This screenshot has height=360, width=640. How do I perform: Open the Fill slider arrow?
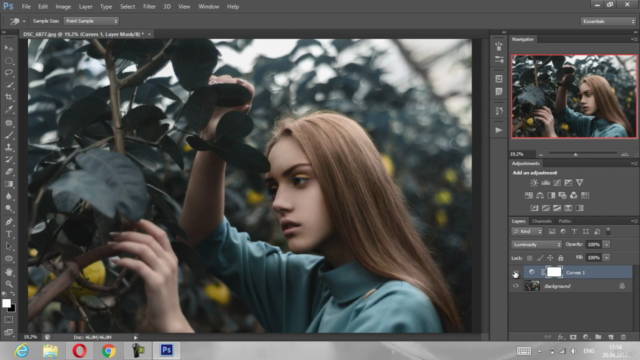tap(607, 258)
